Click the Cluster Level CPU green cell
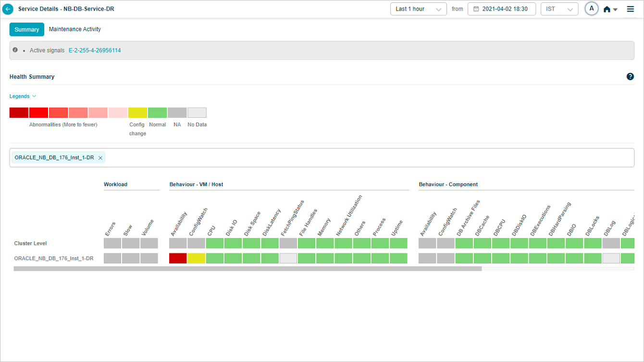 click(x=215, y=243)
